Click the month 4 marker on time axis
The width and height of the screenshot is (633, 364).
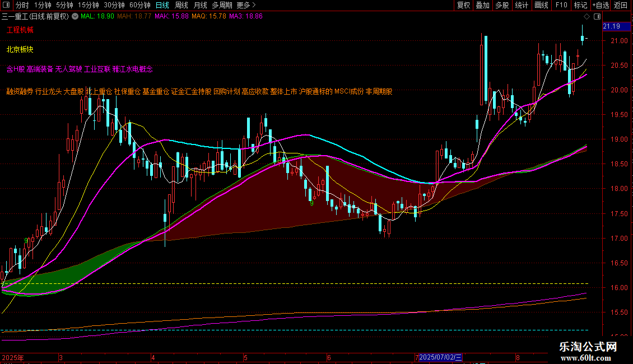(153, 357)
